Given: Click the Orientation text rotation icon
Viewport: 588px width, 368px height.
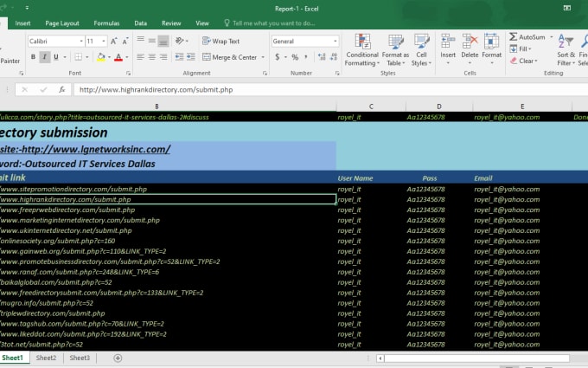Looking at the screenshot, I should click(180, 41).
